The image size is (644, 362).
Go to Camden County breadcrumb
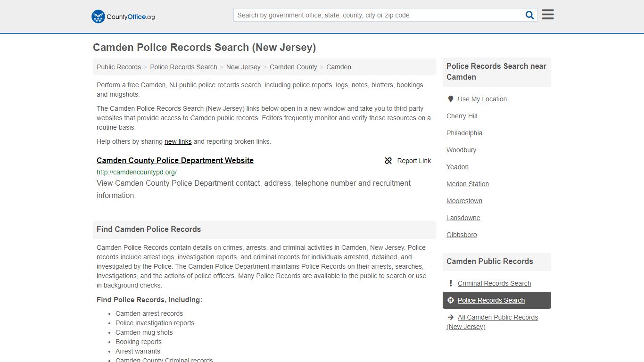(x=293, y=67)
